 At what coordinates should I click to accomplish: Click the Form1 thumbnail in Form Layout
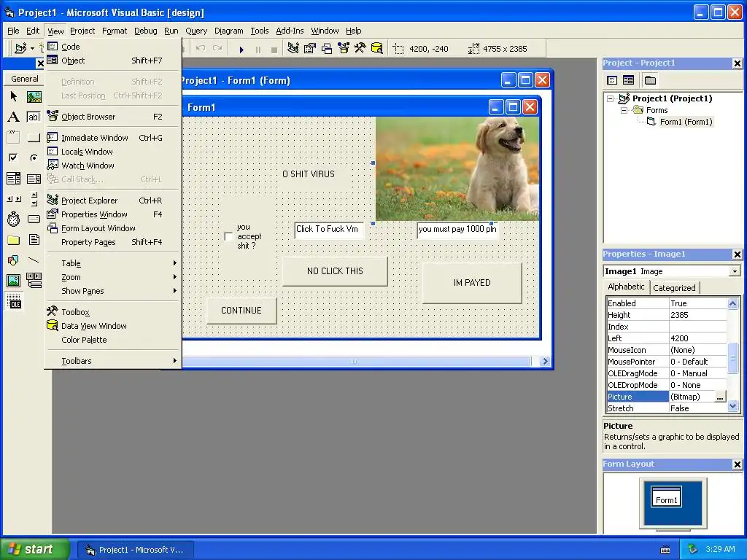coord(666,497)
